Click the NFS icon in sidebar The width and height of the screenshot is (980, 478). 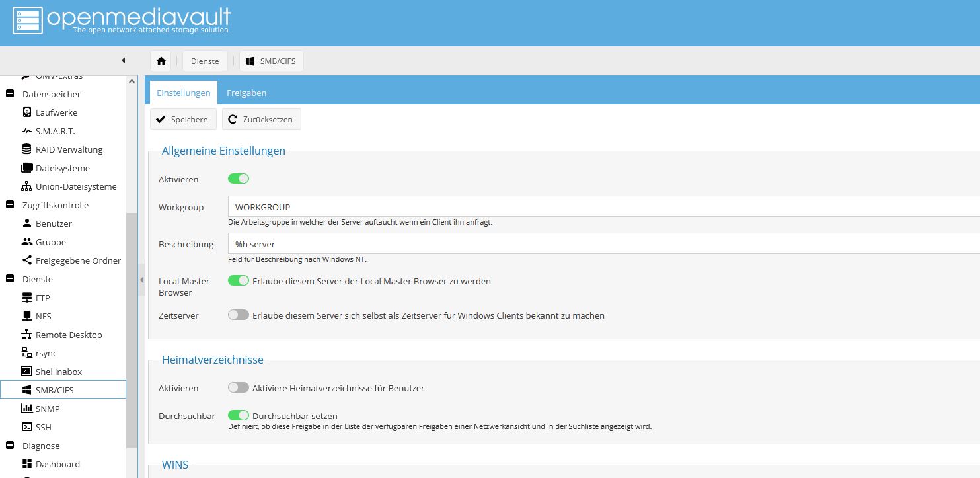26,316
